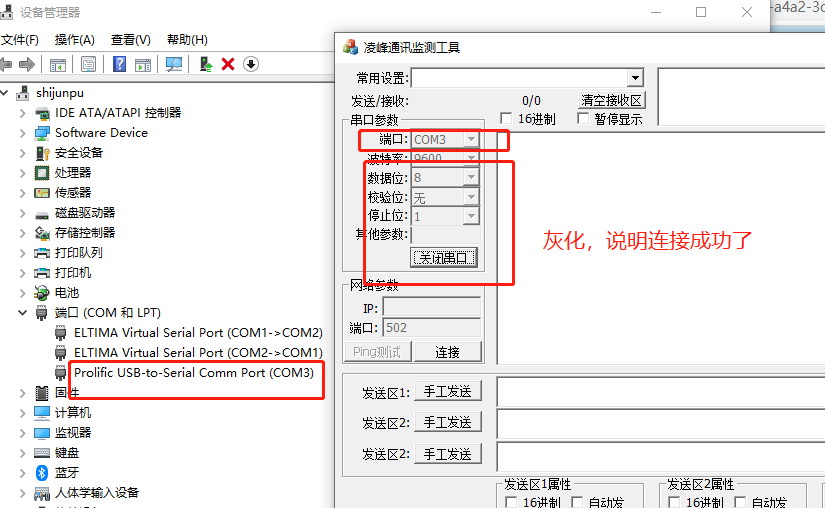Click the Ping测试 button

pyautogui.click(x=377, y=352)
